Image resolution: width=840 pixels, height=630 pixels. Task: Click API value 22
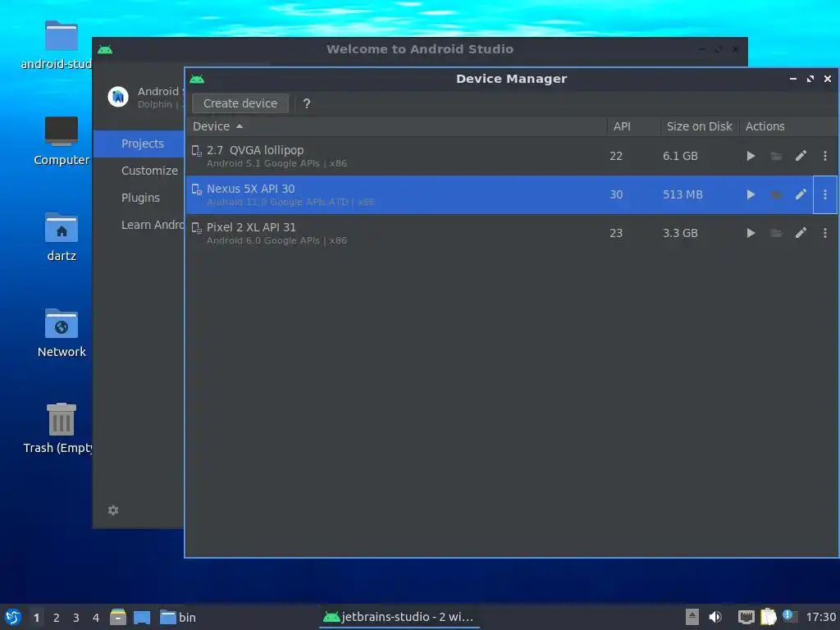tap(616, 156)
